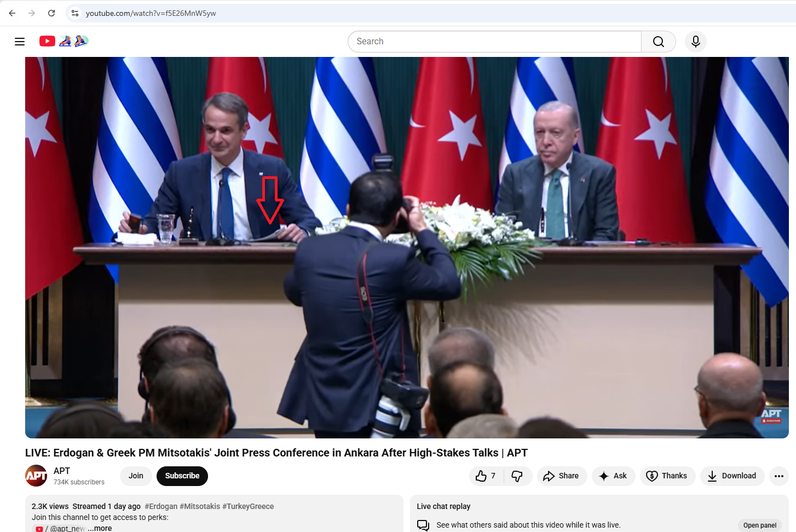Click the thumbs up like icon
The width and height of the screenshot is (796, 532).
(481, 476)
